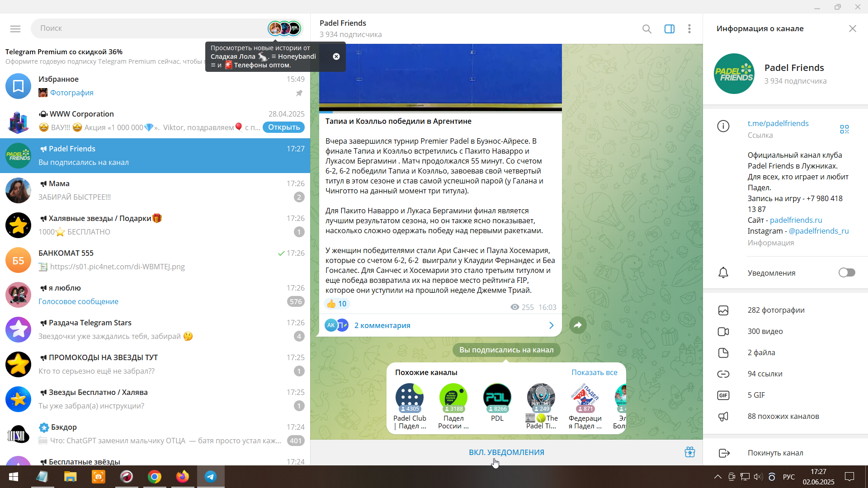Open the Firefox taskbar icon

click(183, 477)
